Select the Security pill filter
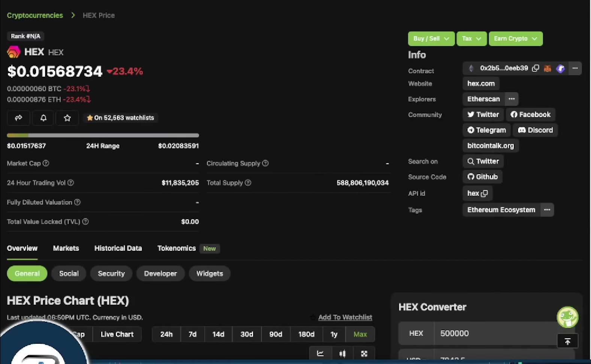 pyautogui.click(x=111, y=273)
